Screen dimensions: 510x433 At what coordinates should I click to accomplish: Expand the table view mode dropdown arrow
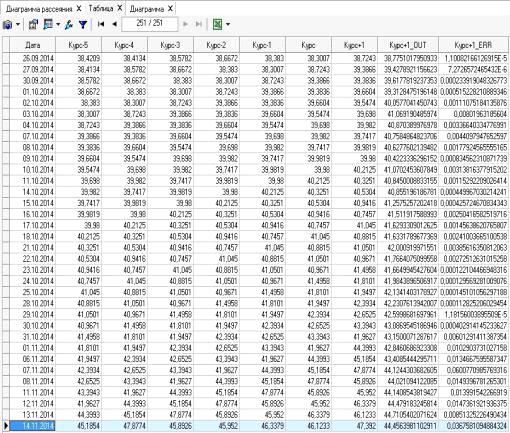(58, 24)
